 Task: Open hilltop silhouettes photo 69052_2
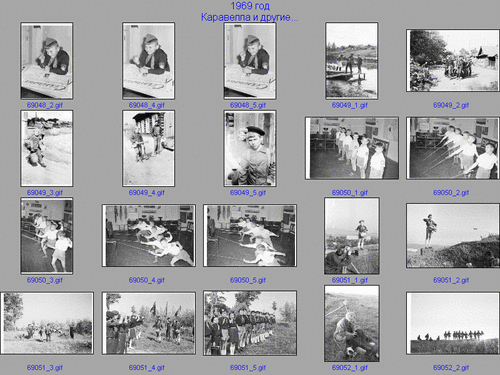453,323
